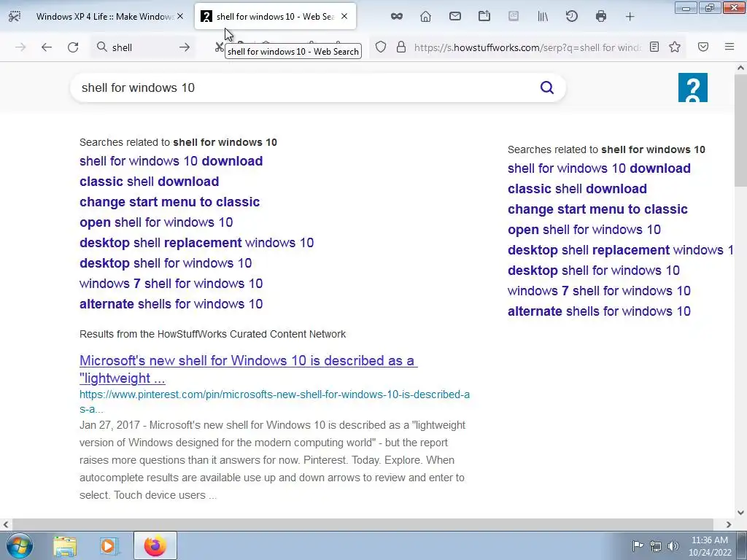Image resolution: width=747 pixels, height=560 pixels.
Task: Open the History clock icon
Action: (x=572, y=17)
